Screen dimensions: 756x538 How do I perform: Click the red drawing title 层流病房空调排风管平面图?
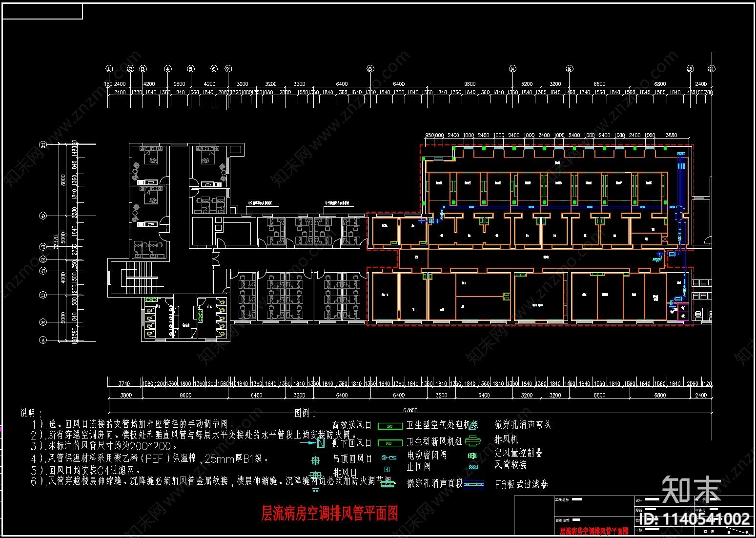(330, 513)
